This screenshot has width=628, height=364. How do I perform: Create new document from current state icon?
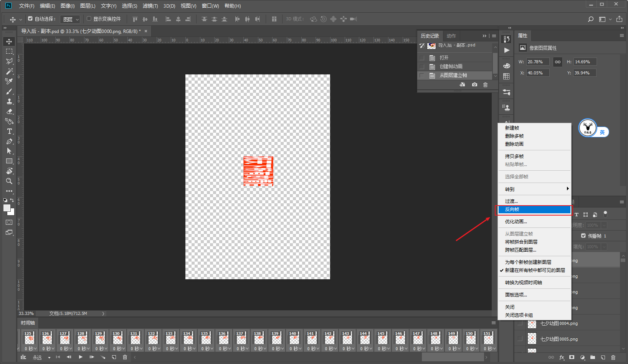pyautogui.click(x=462, y=85)
